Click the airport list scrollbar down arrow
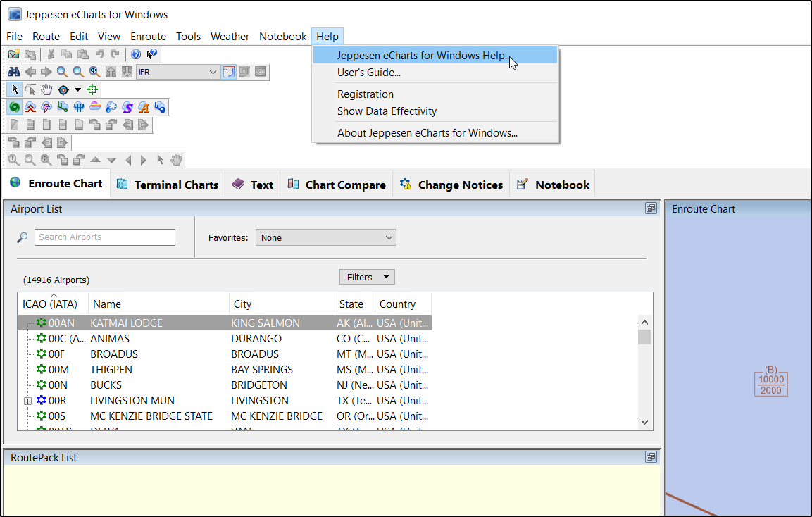Image resolution: width=812 pixels, height=517 pixels. [644, 422]
